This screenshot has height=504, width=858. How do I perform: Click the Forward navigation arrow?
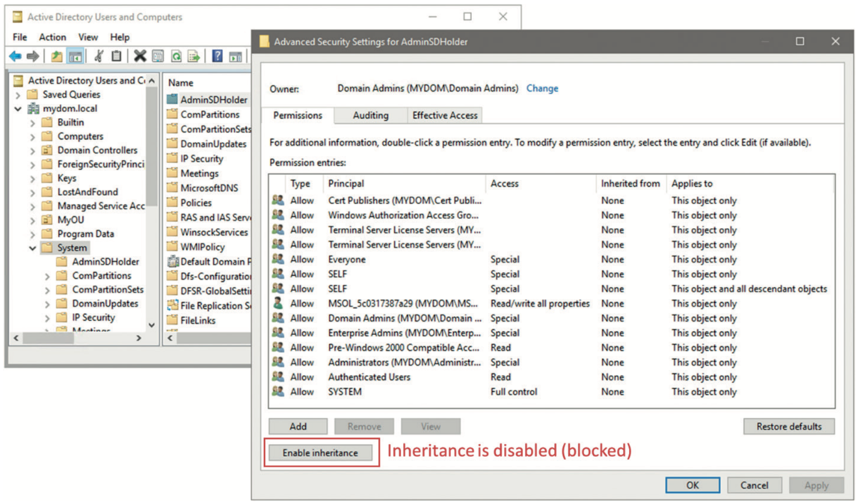pos(33,56)
